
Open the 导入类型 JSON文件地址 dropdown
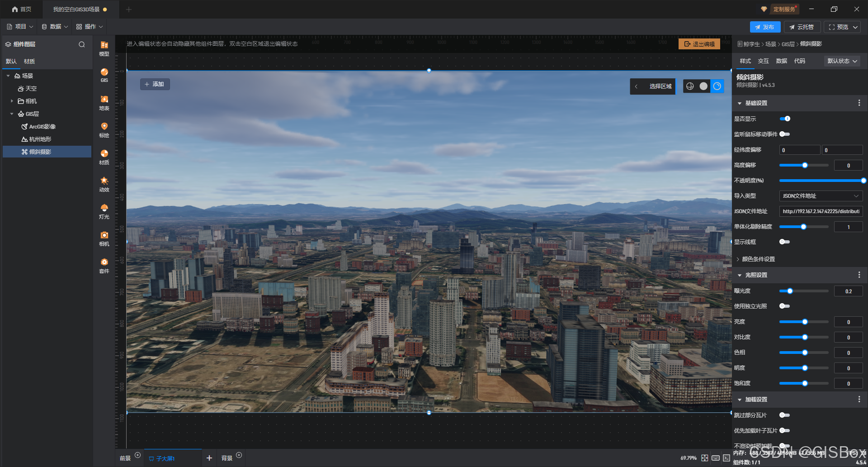[x=821, y=196]
